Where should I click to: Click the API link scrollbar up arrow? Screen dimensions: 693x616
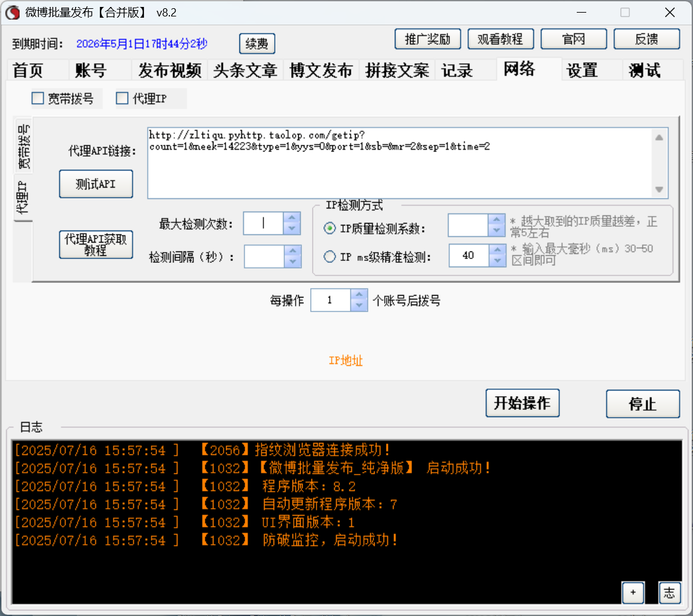pyautogui.click(x=659, y=138)
